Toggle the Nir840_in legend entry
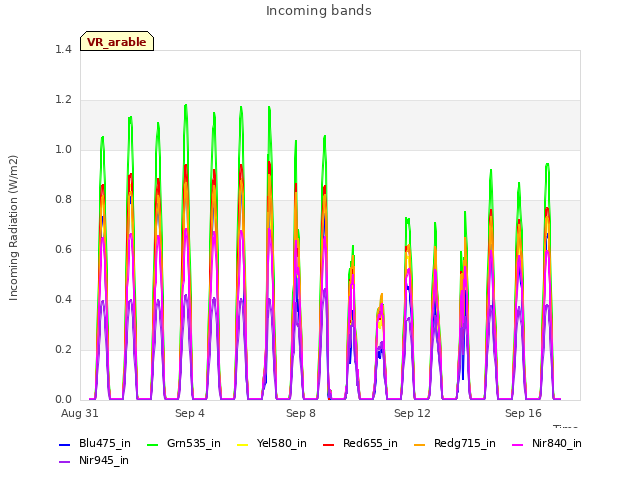The width and height of the screenshot is (640, 480). [547, 443]
